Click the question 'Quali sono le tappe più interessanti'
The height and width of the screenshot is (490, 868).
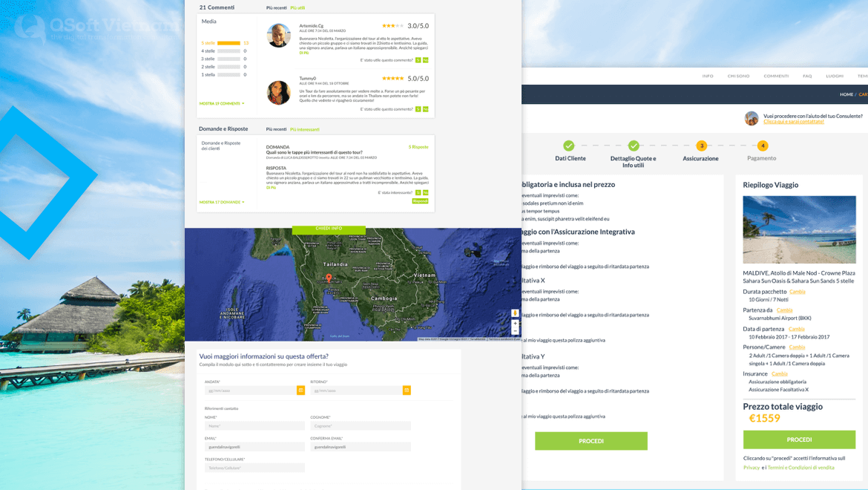point(315,152)
